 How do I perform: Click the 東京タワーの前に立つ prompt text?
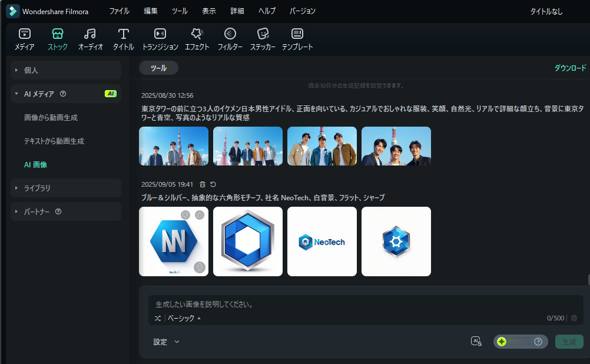point(362,113)
